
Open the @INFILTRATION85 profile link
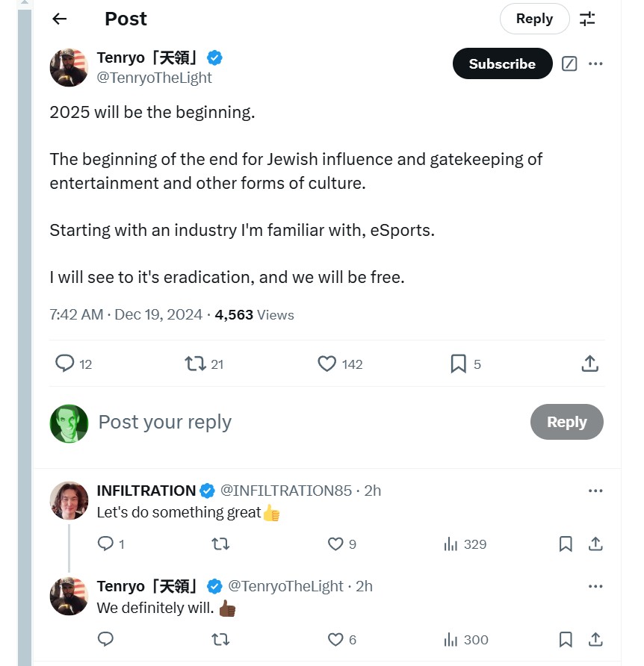[x=285, y=491]
